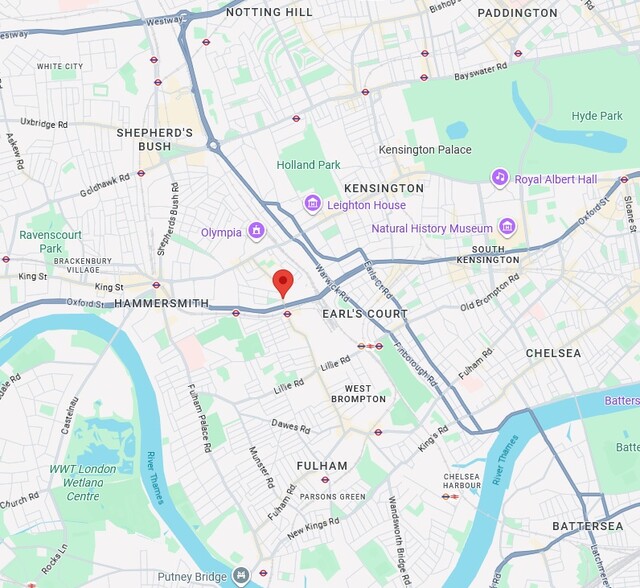Click Parsons Green tube station icon
The height and width of the screenshot is (588, 640).
(325, 479)
